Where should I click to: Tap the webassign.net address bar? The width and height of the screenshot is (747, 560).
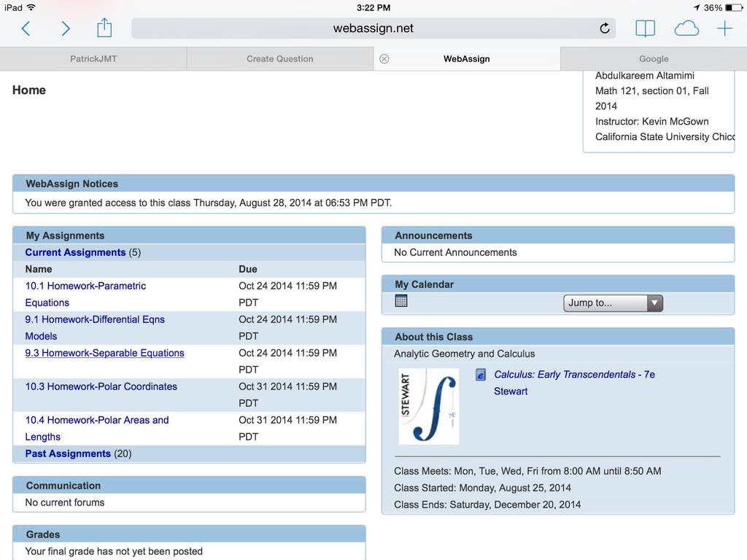[373, 28]
